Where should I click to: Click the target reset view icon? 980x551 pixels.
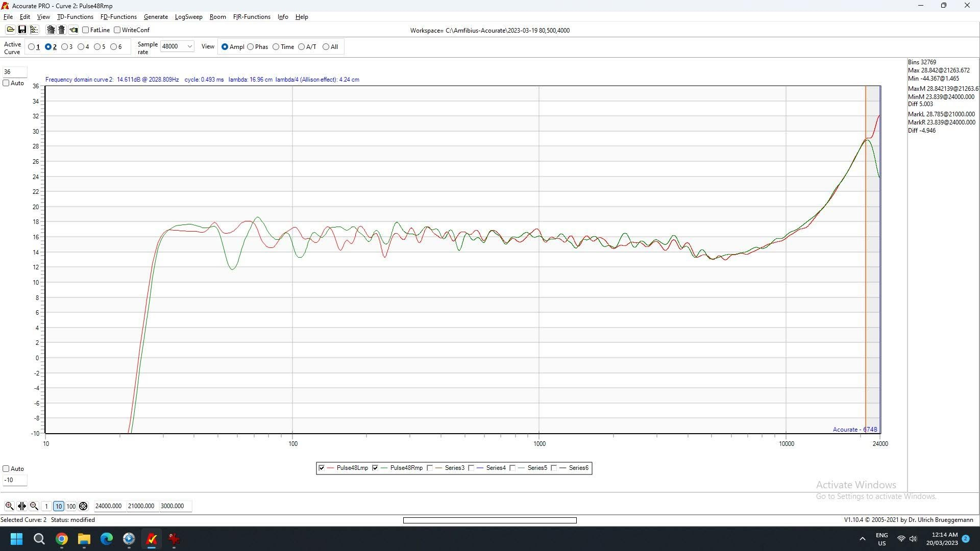(83, 506)
